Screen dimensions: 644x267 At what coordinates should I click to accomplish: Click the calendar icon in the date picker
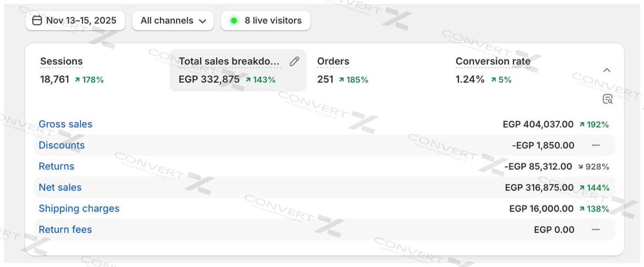37,20
